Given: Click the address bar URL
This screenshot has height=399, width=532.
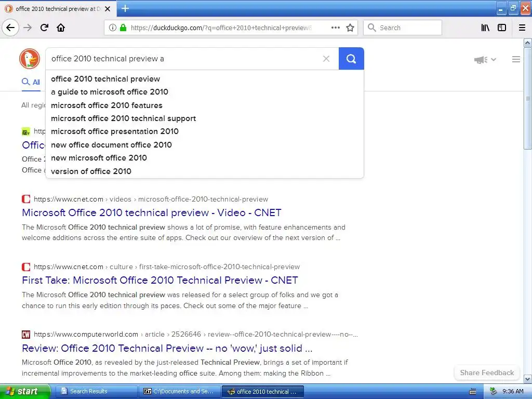Looking at the screenshot, I should click(220, 28).
